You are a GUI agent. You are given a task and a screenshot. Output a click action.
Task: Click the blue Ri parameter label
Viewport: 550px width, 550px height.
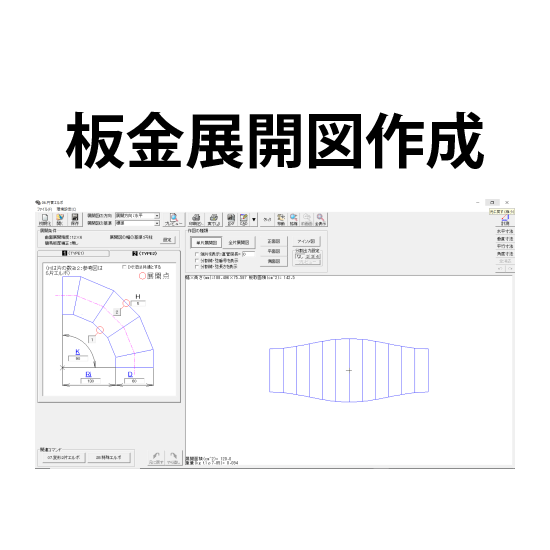tap(88, 374)
